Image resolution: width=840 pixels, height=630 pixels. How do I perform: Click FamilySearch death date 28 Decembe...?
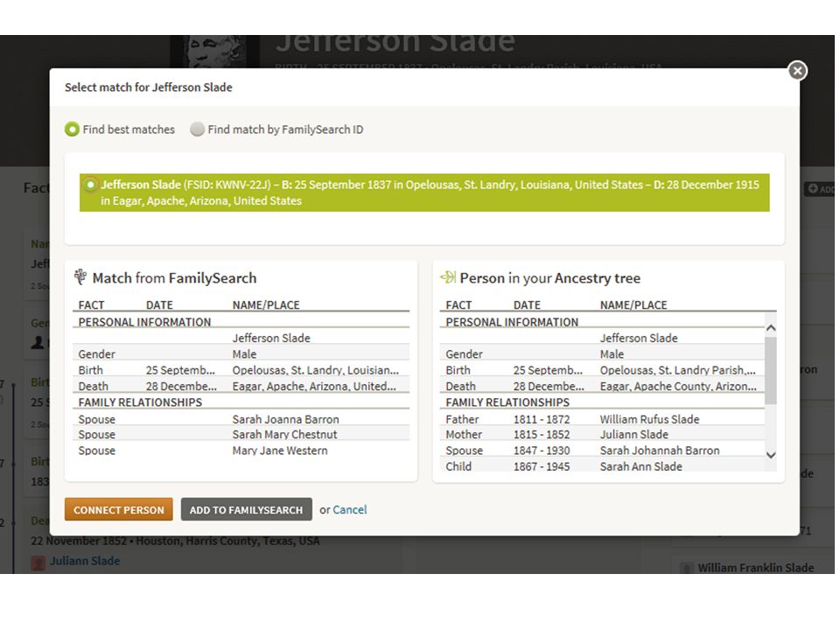tap(181, 386)
